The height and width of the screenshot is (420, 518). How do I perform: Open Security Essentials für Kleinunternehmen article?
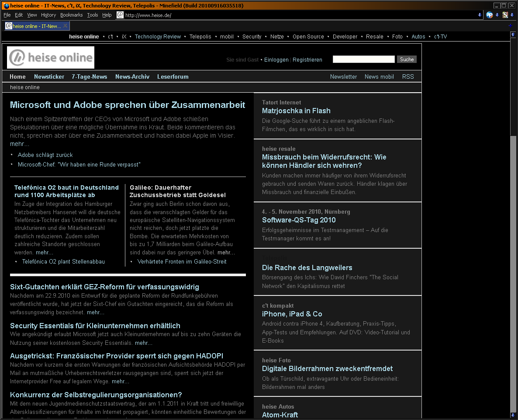click(95, 326)
